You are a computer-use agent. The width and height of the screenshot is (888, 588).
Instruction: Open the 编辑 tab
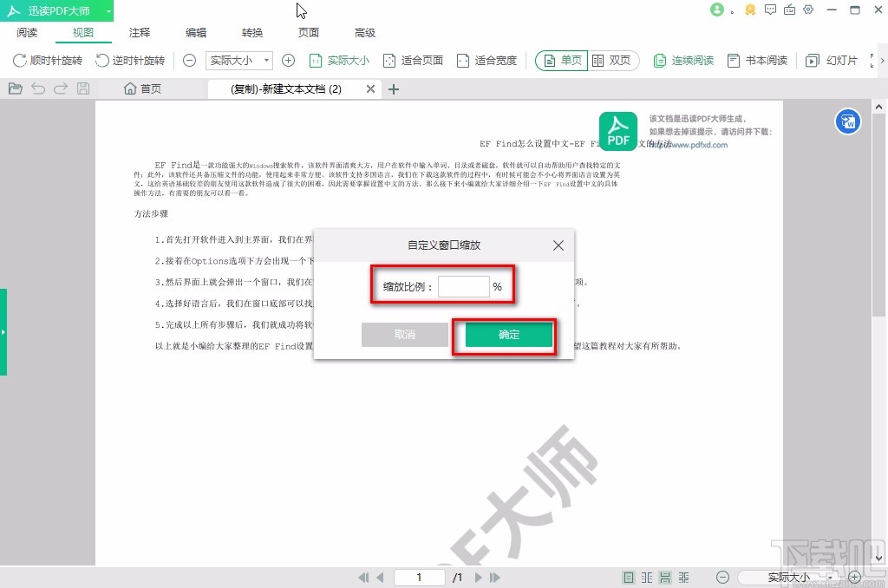(196, 32)
